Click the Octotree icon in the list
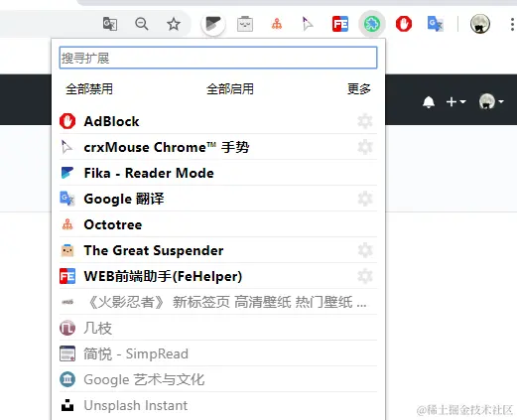The height and width of the screenshot is (420, 517). [x=67, y=224]
